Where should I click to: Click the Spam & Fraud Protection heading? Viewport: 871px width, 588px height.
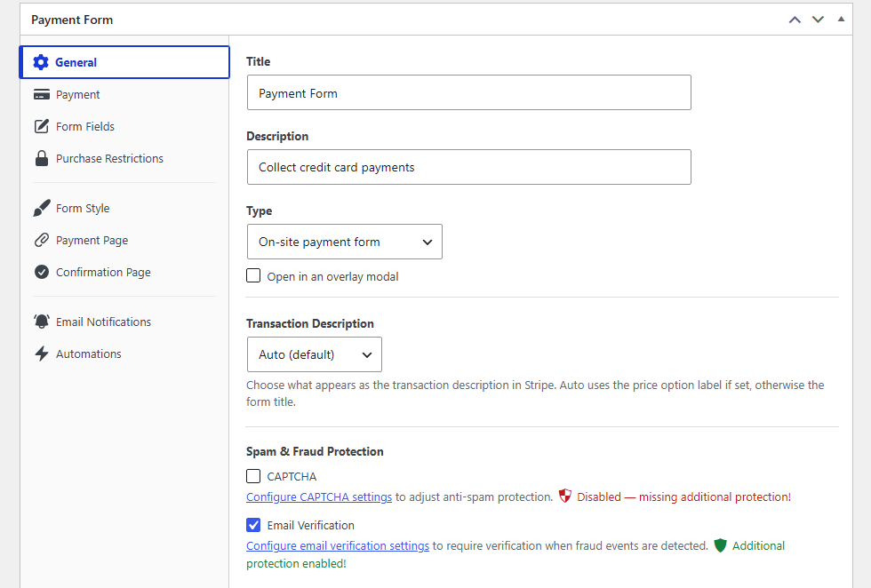click(315, 451)
